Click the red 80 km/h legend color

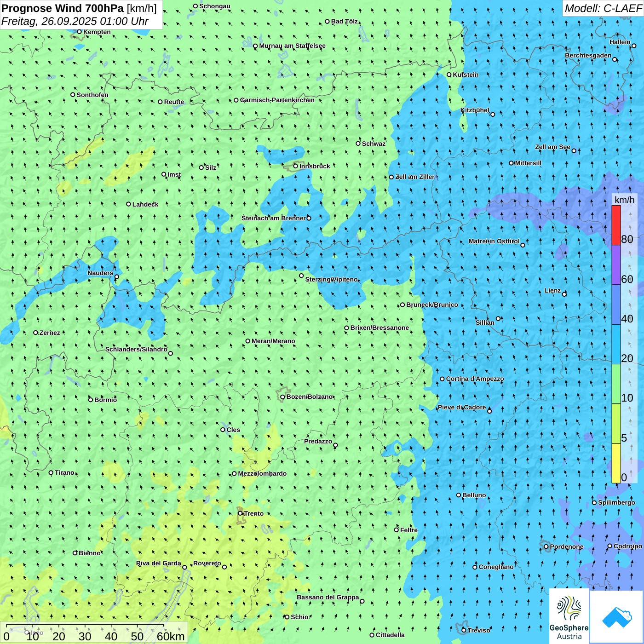click(616, 225)
